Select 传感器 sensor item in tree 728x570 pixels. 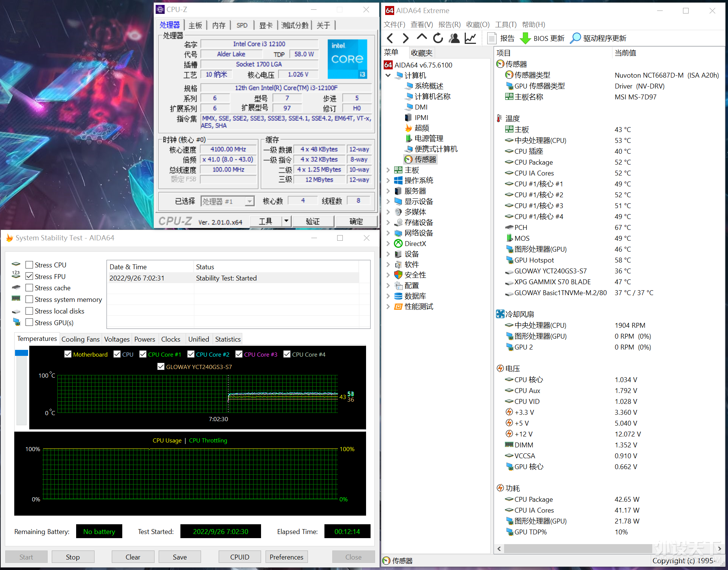tap(421, 159)
